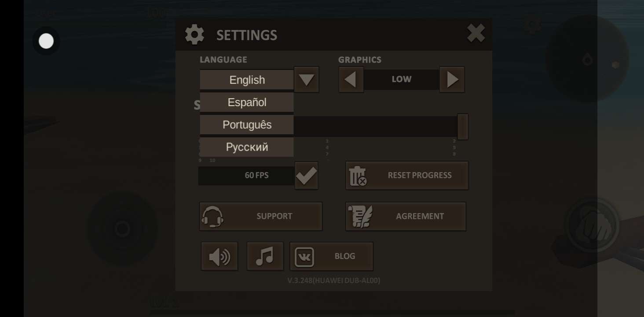The width and height of the screenshot is (644, 317).
Task: Close the Settings window with X
Action: pyautogui.click(x=476, y=33)
